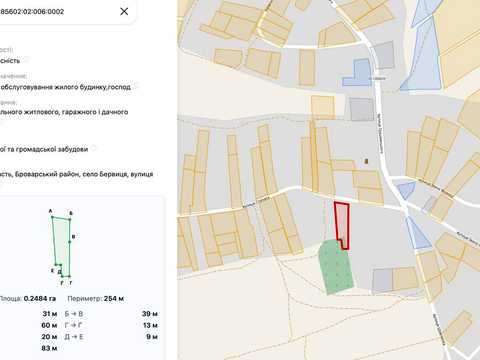Viewport: 480px width, 360px height.
Task: Click the "254 м" perimeter value
Action: [114, 299]
